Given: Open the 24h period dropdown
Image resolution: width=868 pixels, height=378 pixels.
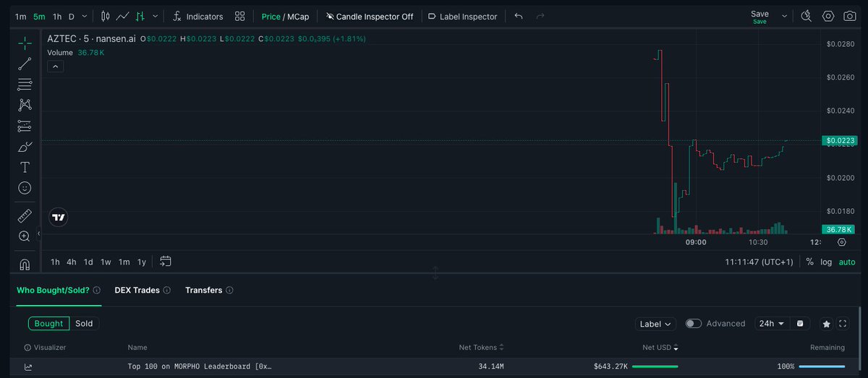Looking at the screenshot, I should click(772, 324).
